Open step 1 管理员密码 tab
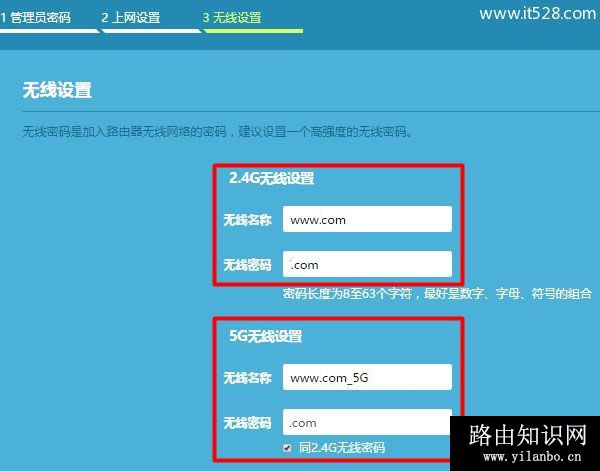The image size is (600, 471). [36, 17]
